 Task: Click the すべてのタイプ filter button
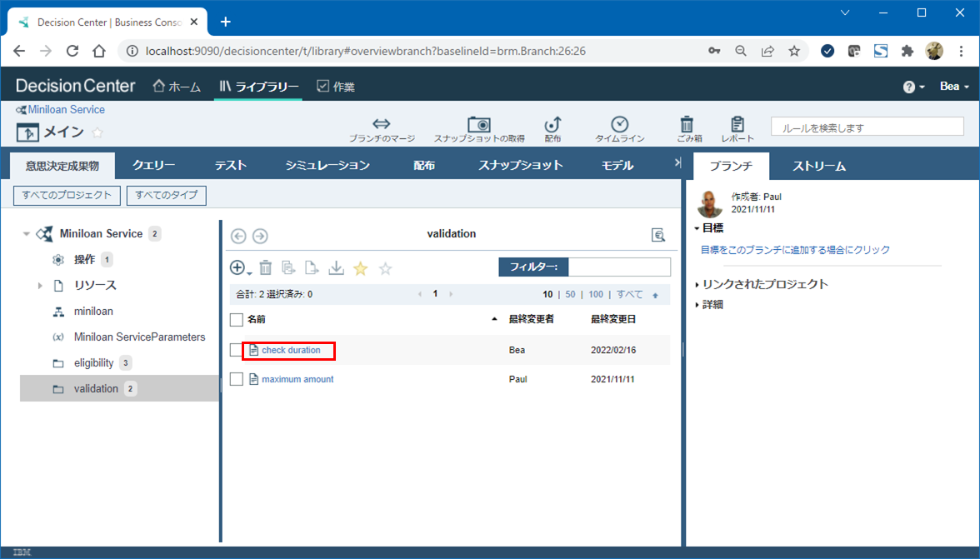[167, 195]
